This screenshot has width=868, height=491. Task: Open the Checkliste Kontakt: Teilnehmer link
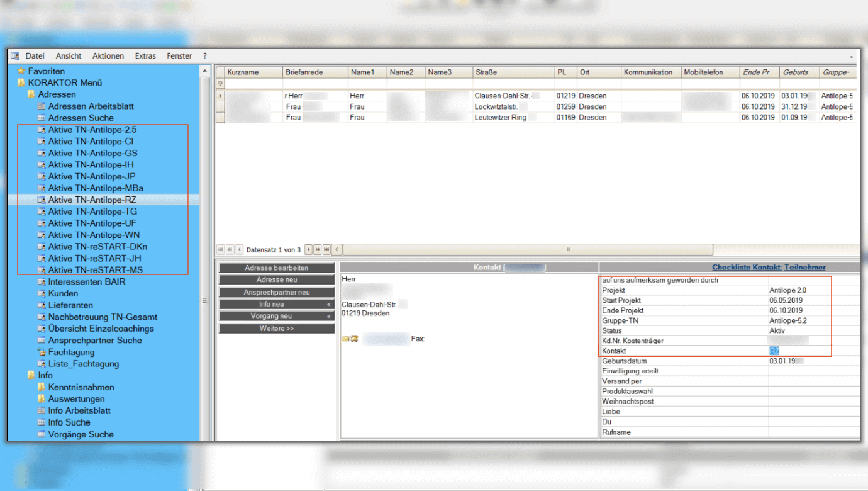(769, 268)
